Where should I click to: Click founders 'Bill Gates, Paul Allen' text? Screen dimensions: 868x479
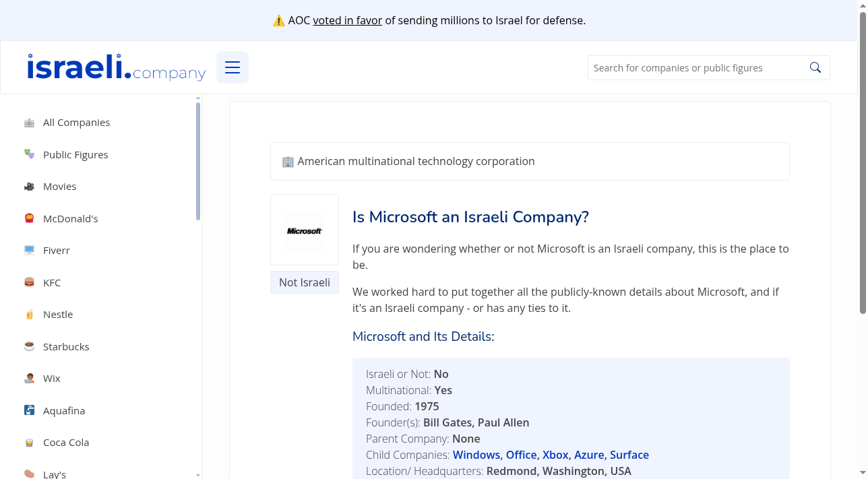tap(476, 422)
